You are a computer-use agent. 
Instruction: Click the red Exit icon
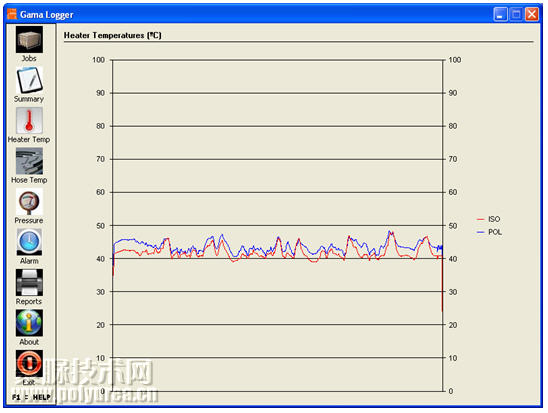(x=29, y=363)
